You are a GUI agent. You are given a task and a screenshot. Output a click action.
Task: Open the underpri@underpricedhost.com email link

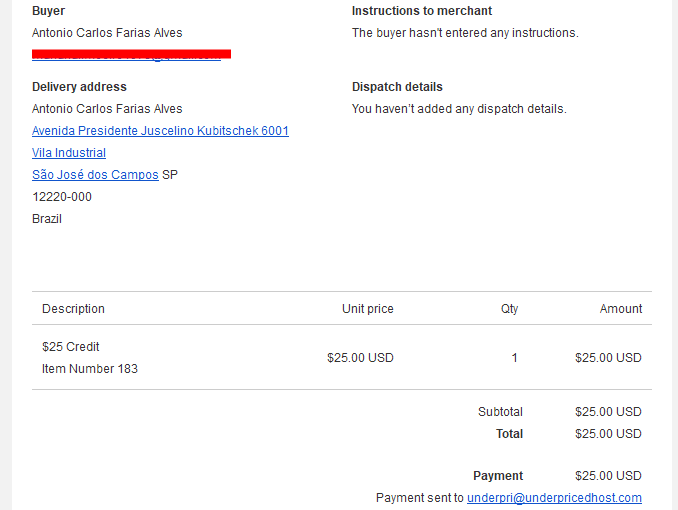tap(554, 498)
